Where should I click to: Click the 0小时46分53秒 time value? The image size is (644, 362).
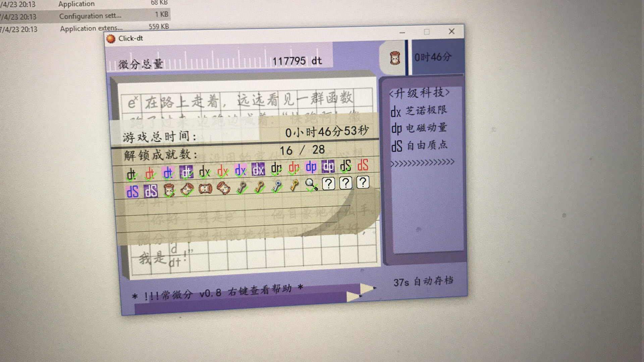[327, 131]
